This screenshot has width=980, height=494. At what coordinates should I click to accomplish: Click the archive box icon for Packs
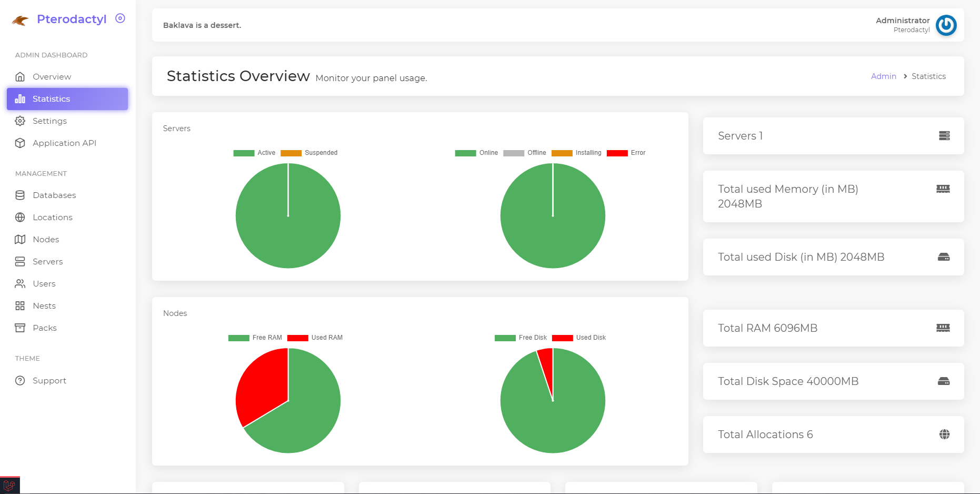20,328
